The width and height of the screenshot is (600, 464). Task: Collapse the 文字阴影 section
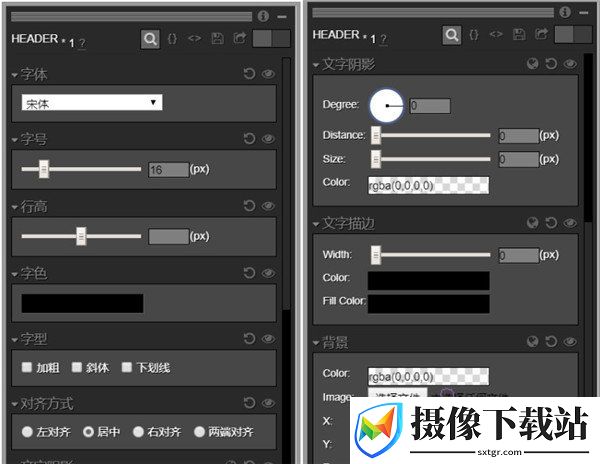click(x=316, y=65)
